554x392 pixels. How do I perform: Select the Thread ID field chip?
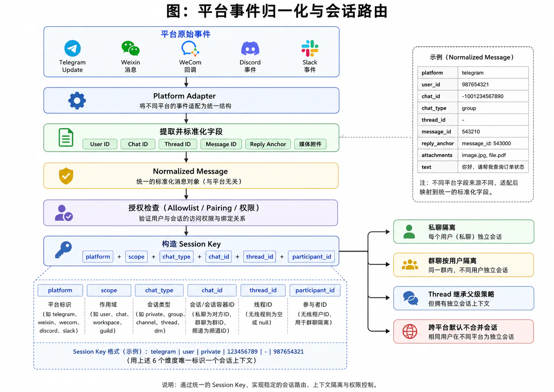178,144
